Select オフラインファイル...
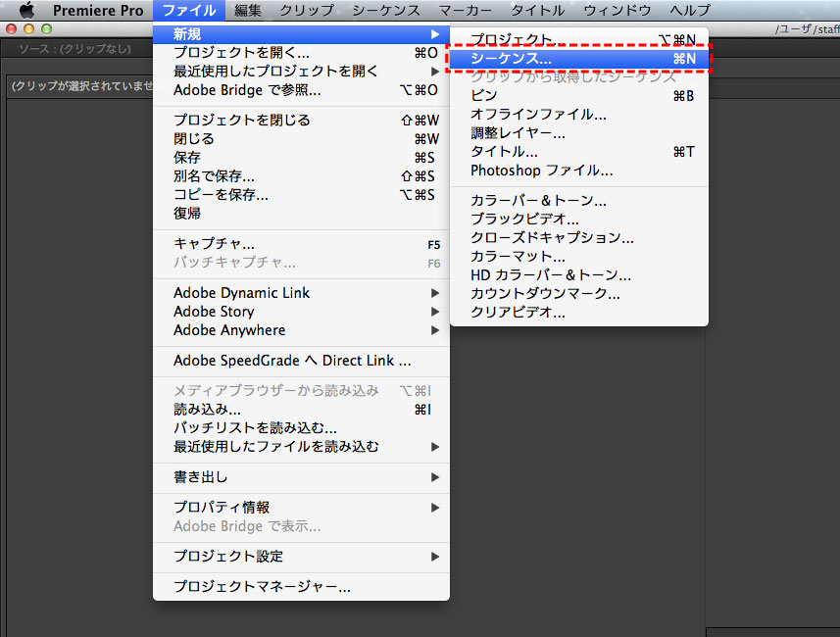The height and width of the screenshot is (637, 840). pos(579,114)
